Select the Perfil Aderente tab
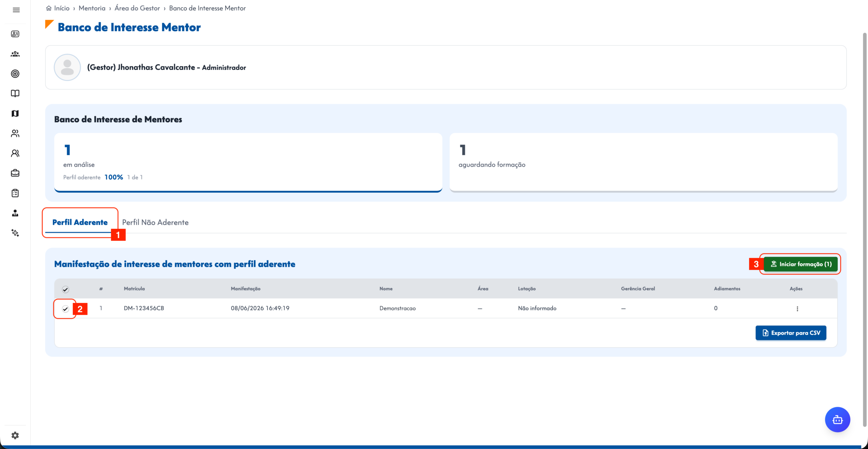The width and height of the screenshot is (868, 449). coord(80,222)
